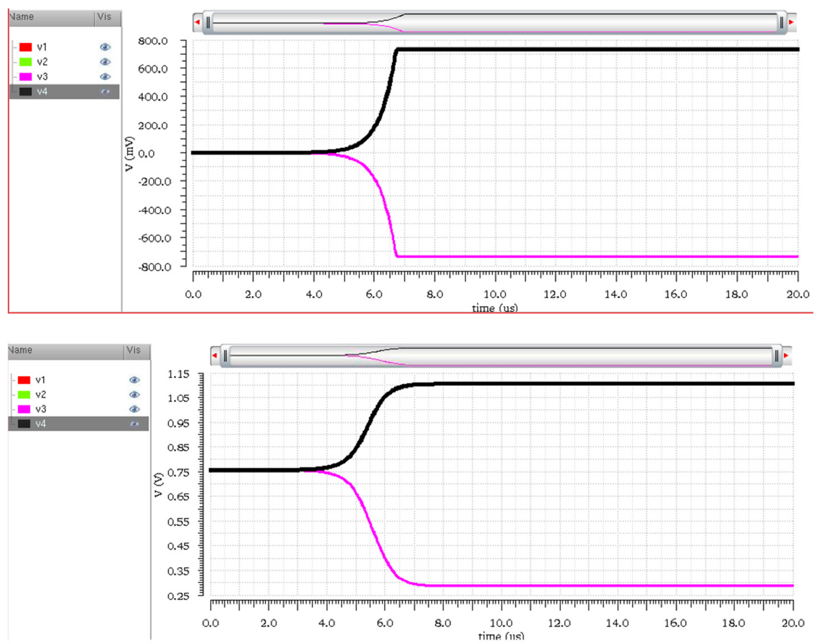Toggle v3 eye icon in bottom legend
The height and width of the screenshot is (644, 819).
(x=134, y=409)
